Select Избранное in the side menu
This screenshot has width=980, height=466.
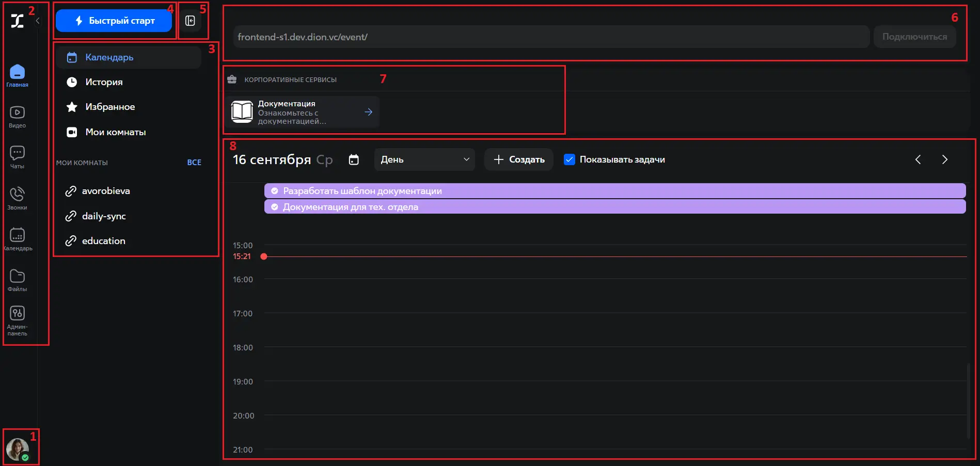tap(129, 107)
